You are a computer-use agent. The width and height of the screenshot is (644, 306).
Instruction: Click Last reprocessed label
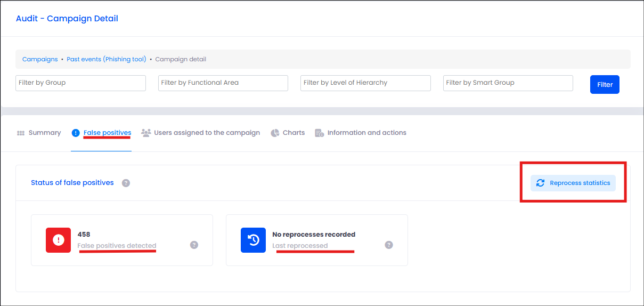300,246
